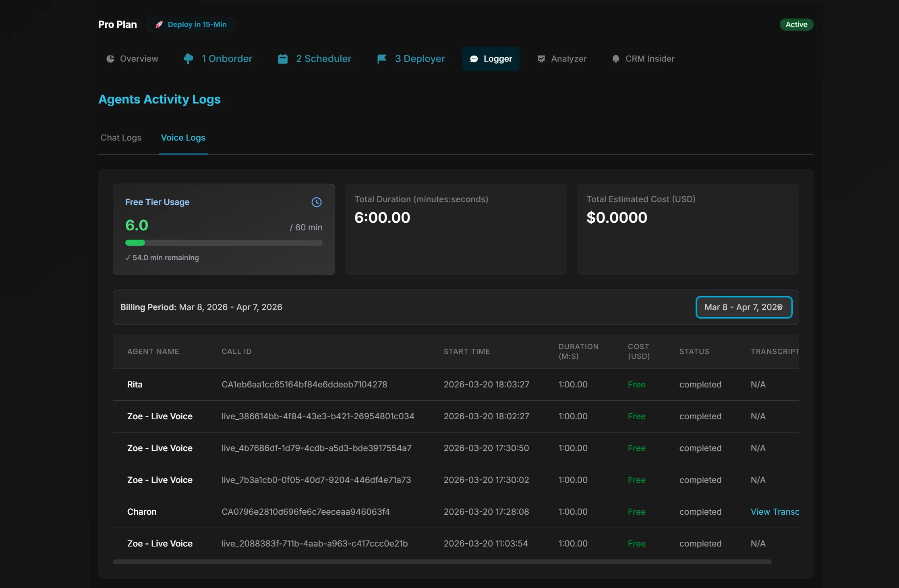Select the Logger tab
Screen dimensions: 899x588
coord(491,59)
